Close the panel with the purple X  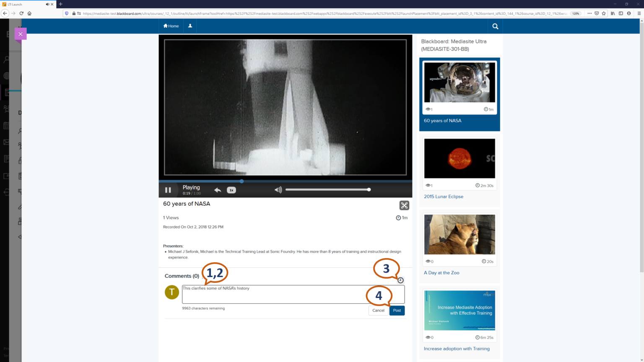[x=21, y=34]
